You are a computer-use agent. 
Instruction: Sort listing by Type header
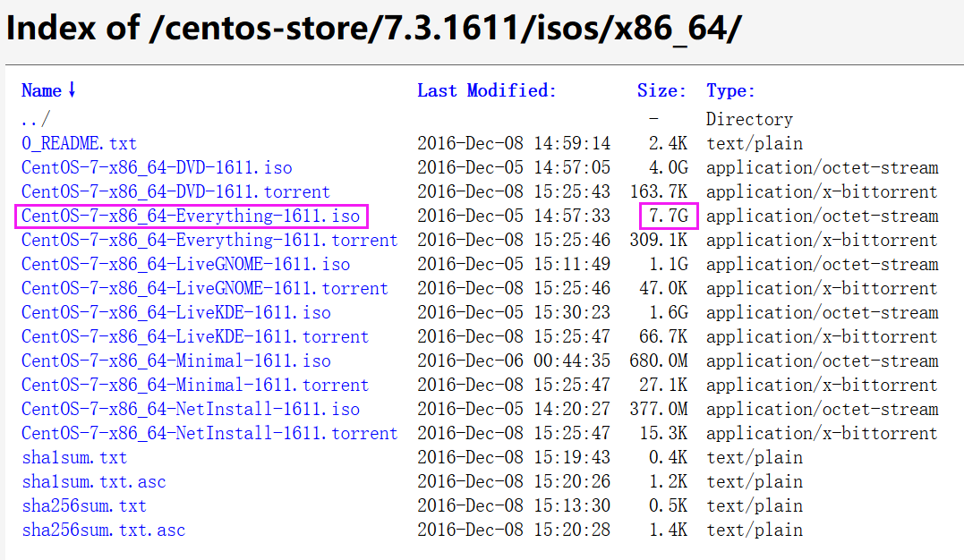click(x=730, y=90)
